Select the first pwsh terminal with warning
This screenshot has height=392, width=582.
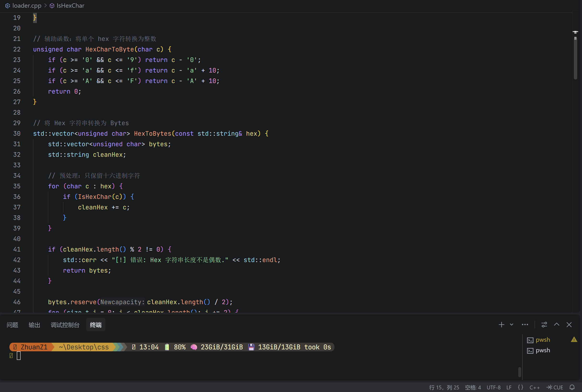pos(542,340)
